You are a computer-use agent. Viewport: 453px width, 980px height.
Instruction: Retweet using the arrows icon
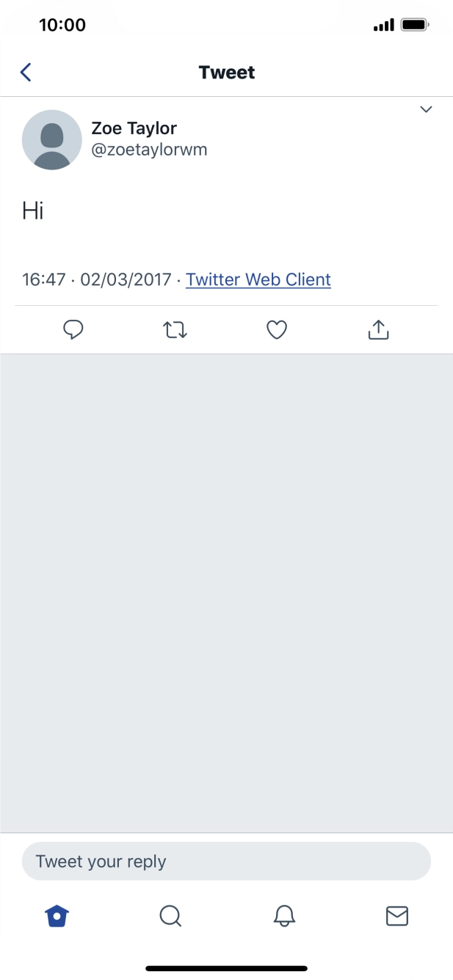click(175, 330)
